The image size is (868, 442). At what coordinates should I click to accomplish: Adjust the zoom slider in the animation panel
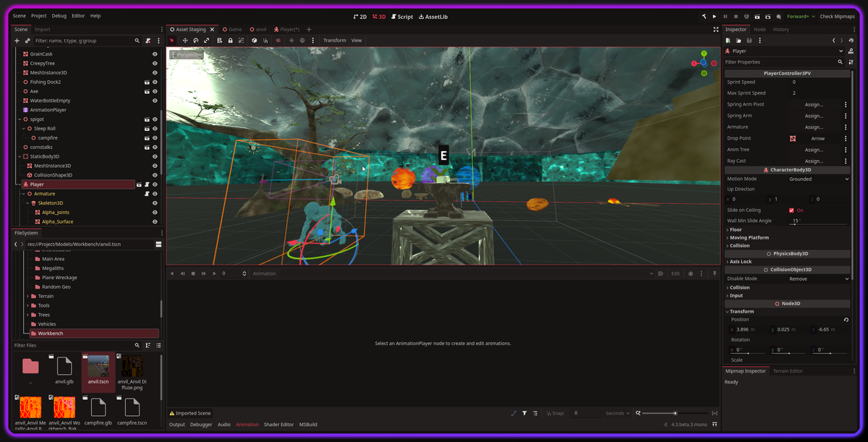(676, 413)
